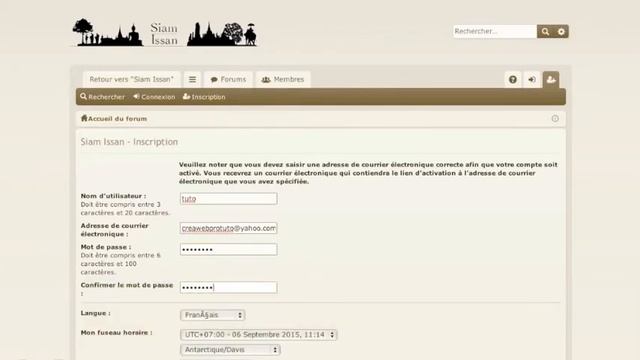Screen dimensions: 640x360
Task: Click Rechercher in the brown navbar
Action: [x=102, y=97]
